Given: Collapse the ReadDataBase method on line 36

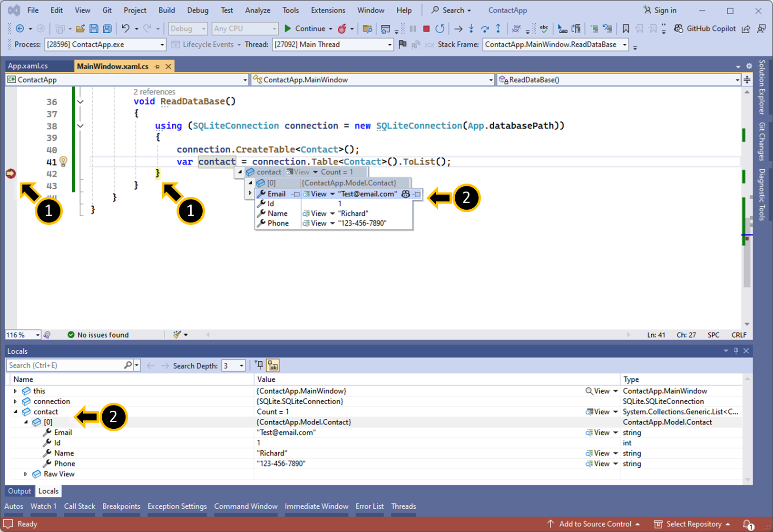Looking at the screenshot, I should 80,101.
